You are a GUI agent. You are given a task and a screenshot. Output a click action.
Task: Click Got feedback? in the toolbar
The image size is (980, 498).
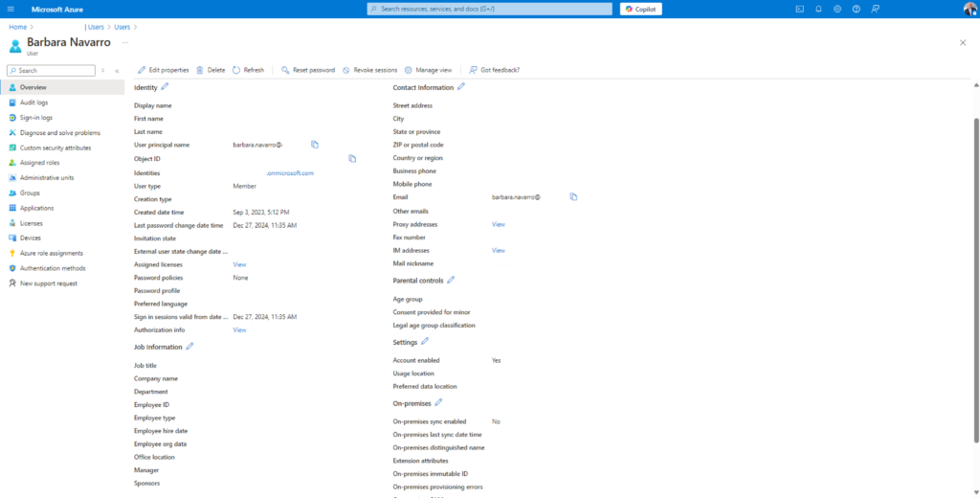click(x=495, y=70)
